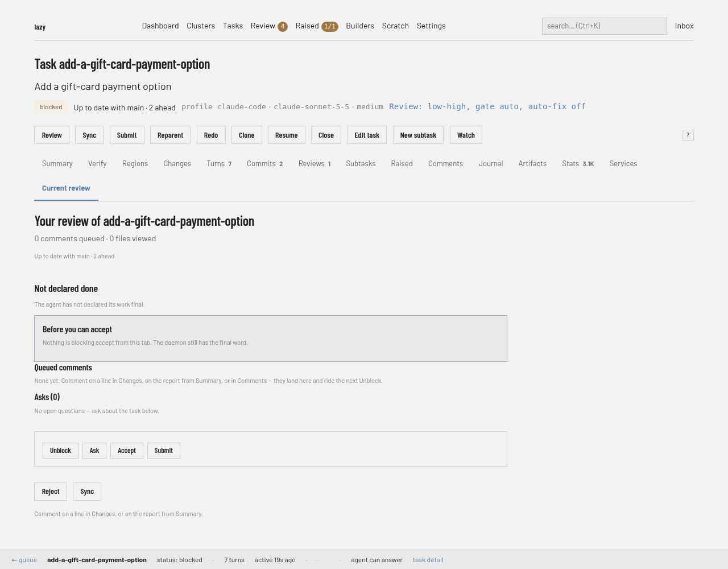Click the lazy logo in the header

pos(40,27)
